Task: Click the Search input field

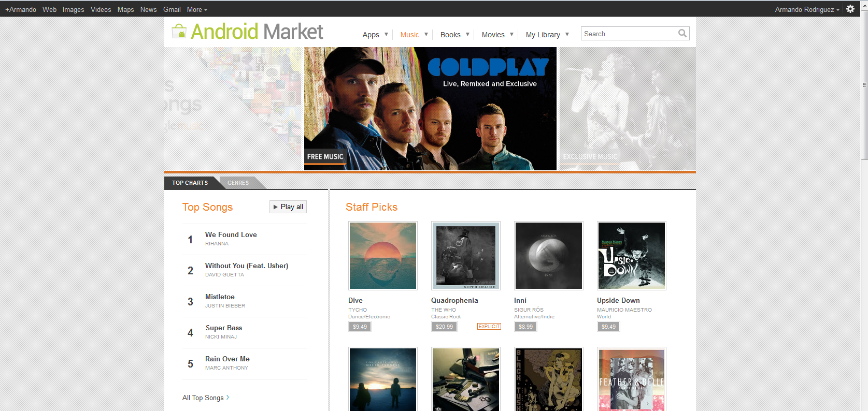Action: click(629, 34)
